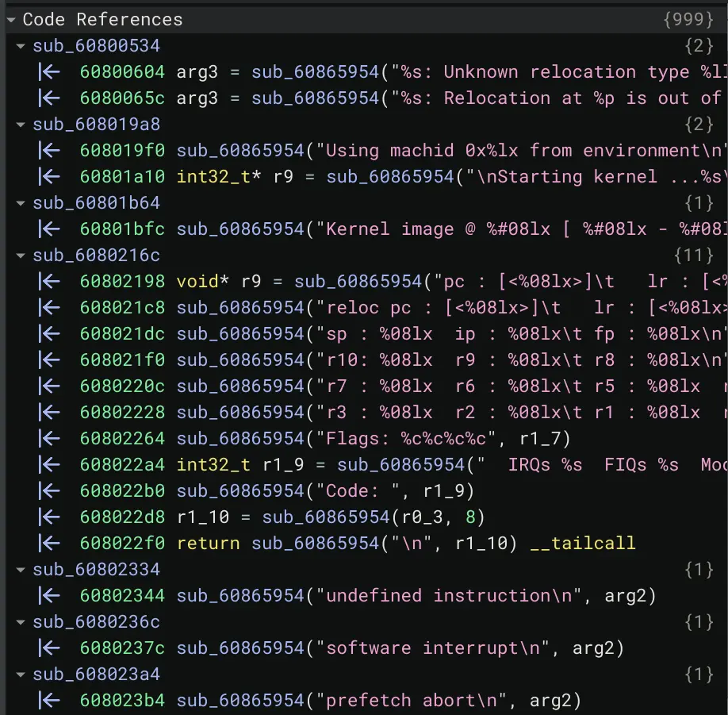Jump to address 6080065c reference
The height and width of the screenshot is (715, 728).
click(122, 98)
